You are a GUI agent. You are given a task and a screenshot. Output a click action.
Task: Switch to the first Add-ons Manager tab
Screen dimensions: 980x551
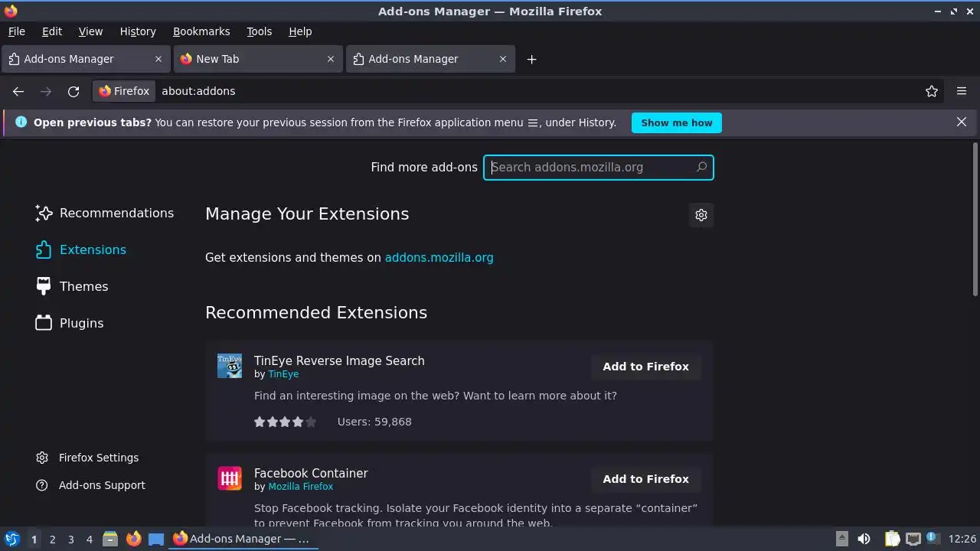point(86,59)
